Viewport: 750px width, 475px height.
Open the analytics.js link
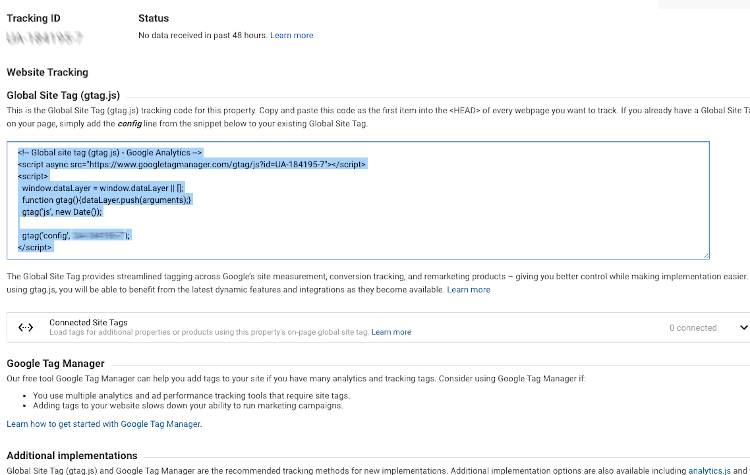[x=709, y=471]
